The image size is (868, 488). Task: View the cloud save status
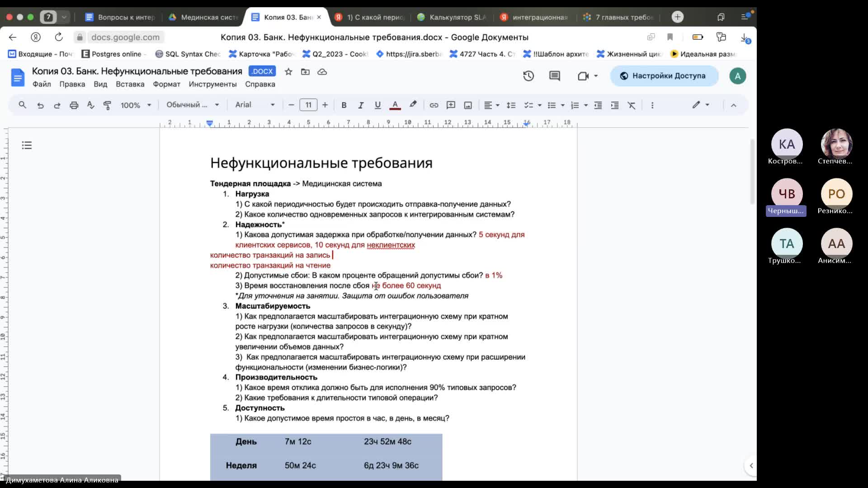pos(322,71)
